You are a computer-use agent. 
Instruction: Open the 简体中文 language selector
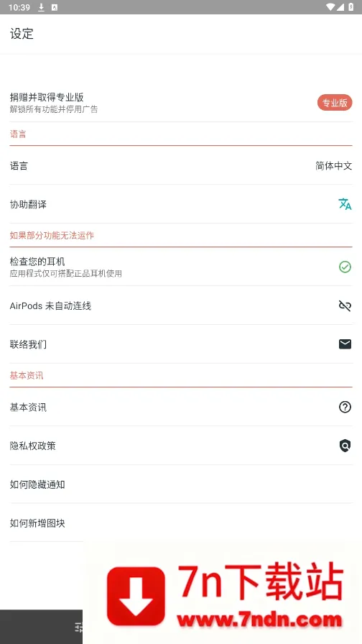pos(334,166)
